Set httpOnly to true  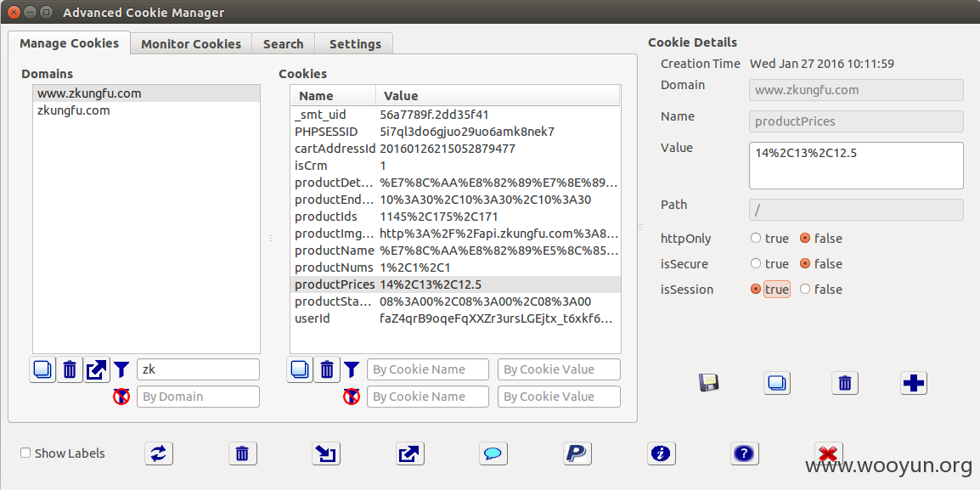(x=756, y=238)
